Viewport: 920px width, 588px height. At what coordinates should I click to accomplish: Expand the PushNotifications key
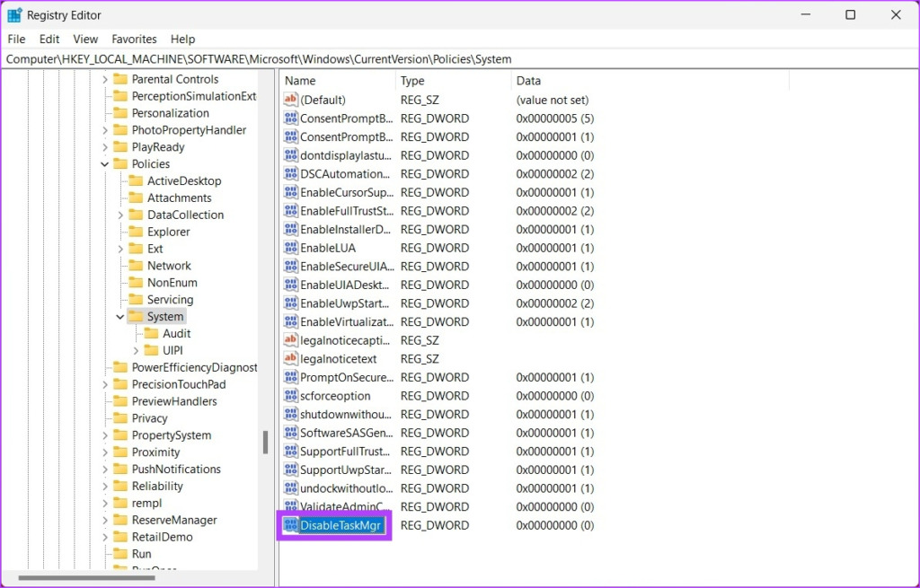point(105,469)
